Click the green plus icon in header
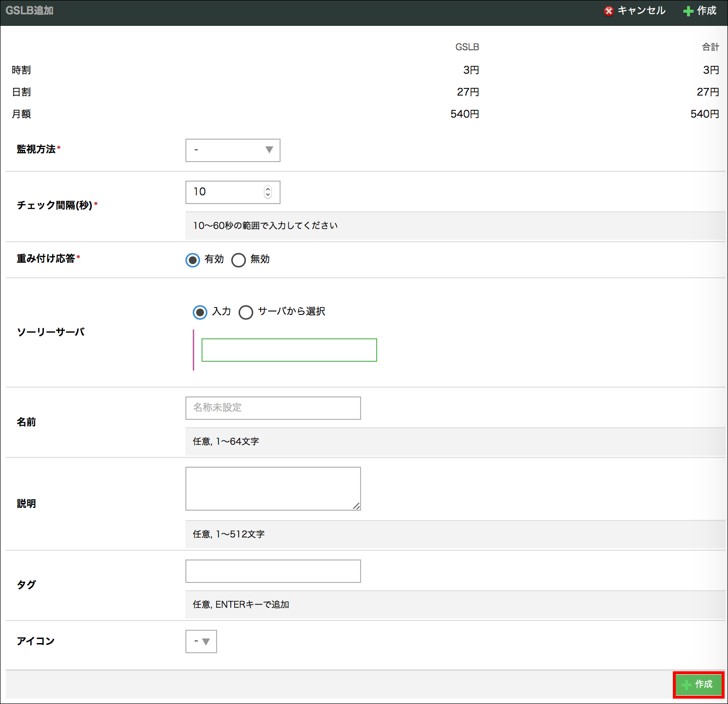 point(688,11)
